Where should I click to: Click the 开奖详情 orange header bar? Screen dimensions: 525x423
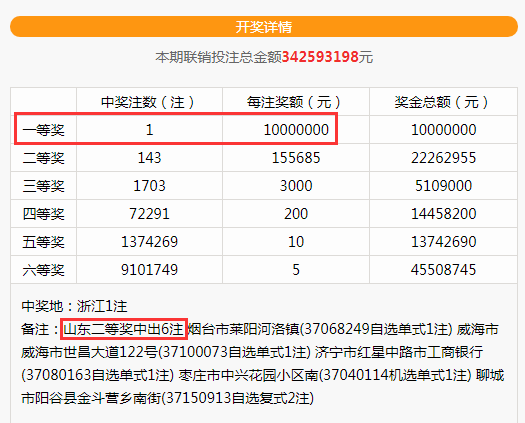click(264, 26)
